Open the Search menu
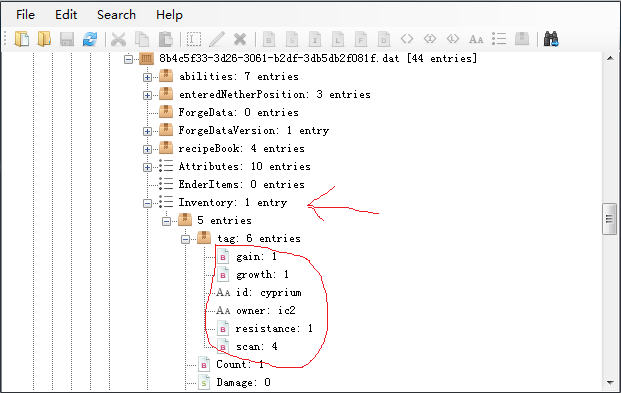The width and height of the screenshot is (621, 393). click(116, 15)
